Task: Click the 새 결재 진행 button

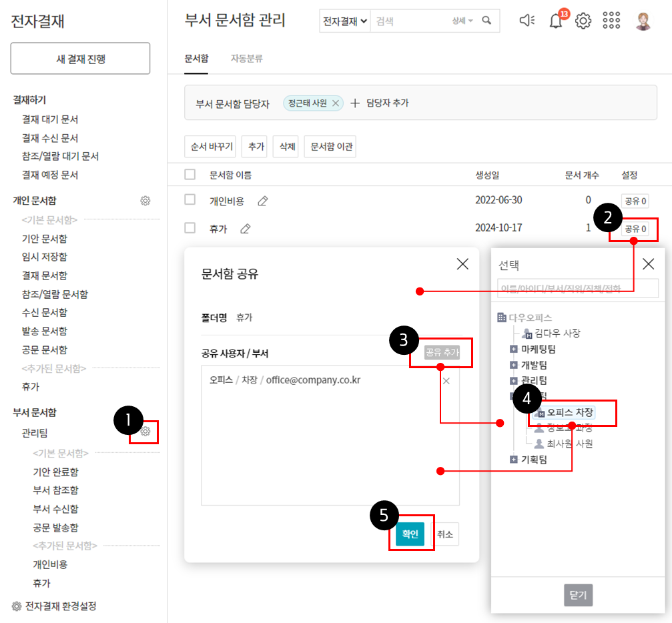Action: pyautogui.click(x=80, y=59)
